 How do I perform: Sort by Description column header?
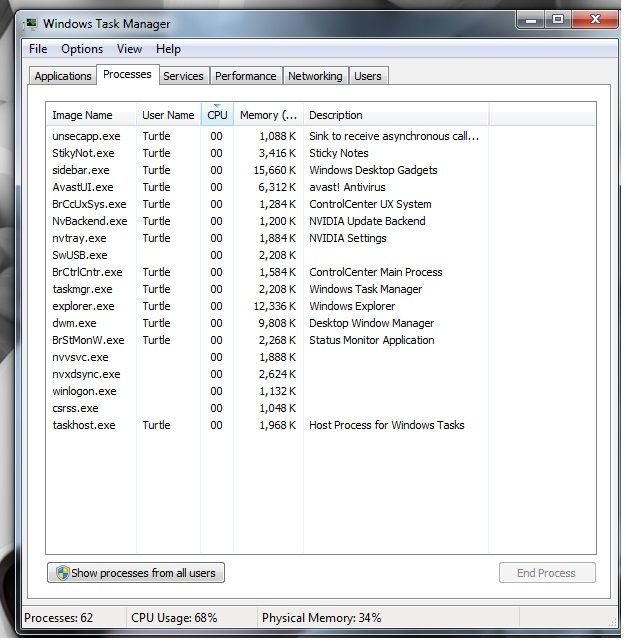click(x=396, y=115)
